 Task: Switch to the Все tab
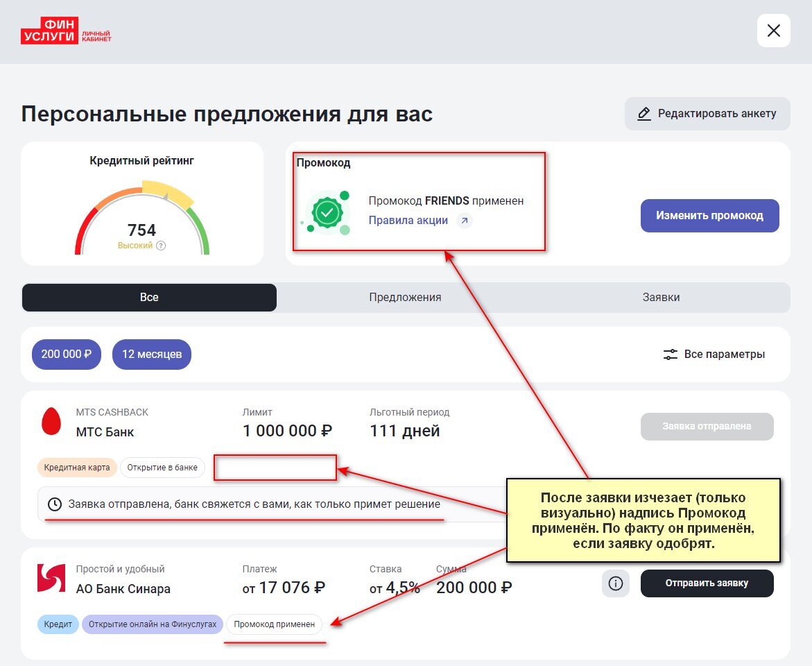coord(149,298)
